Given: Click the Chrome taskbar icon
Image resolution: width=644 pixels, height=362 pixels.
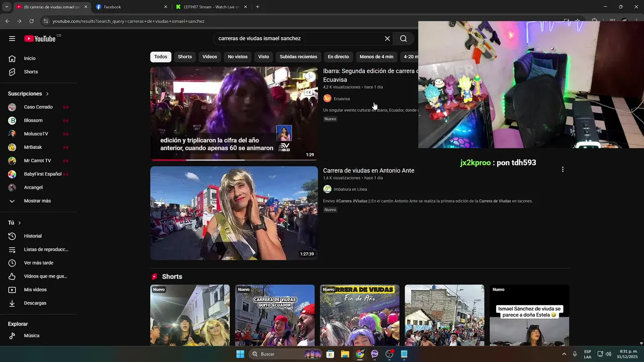Looking at the screenshot, I should (x=360, y=354).
